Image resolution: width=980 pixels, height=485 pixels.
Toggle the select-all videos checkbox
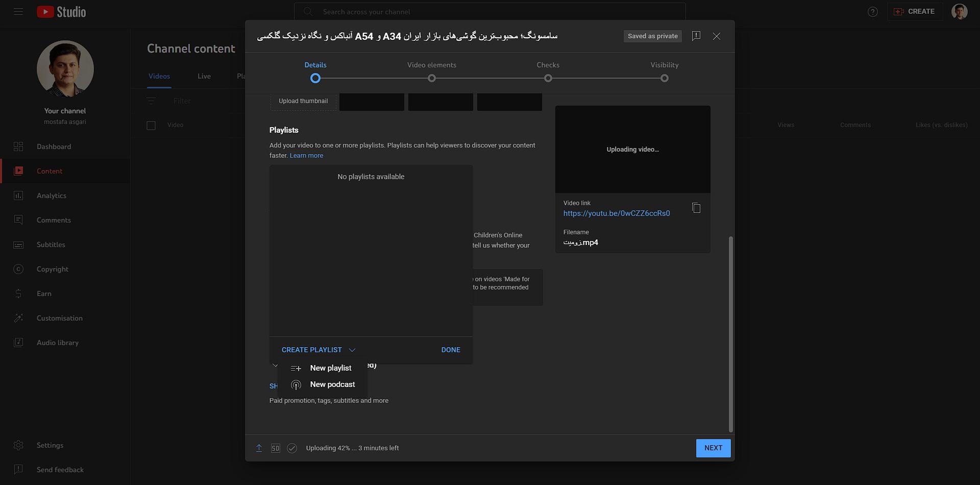[151, 125]
